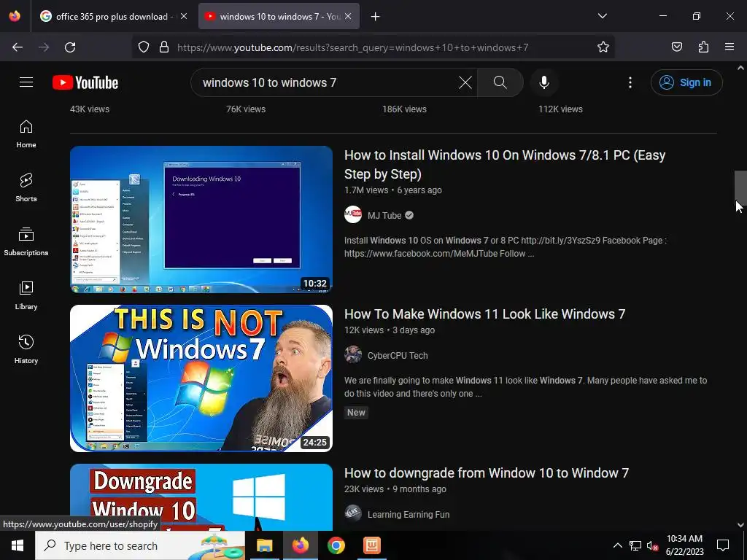This screenshot has width=747, height=560.
Task: Click the 12K views • 3 days ago text
Action: (x=390, y=330)
